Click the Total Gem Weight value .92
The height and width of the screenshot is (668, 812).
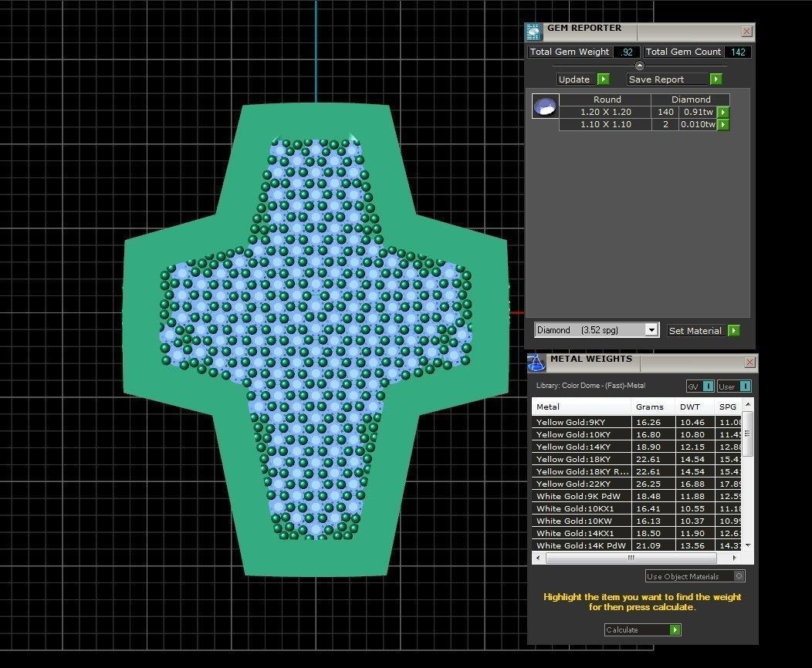(x=627, y=52)
